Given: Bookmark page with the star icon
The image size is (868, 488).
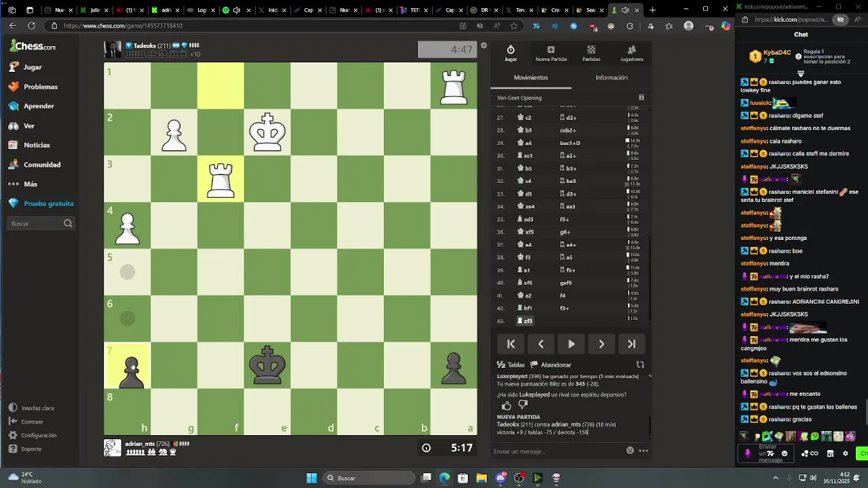Looking at the screenshot, I should (x=513, y=26).
